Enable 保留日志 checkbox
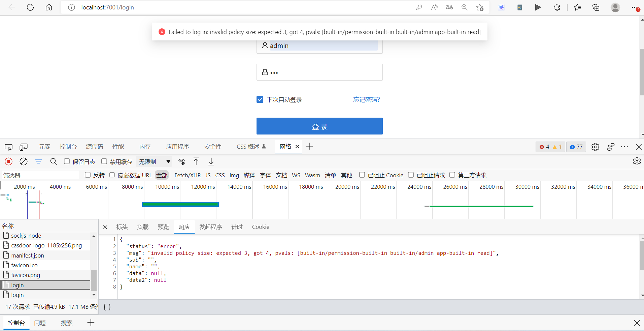 click(67, 161)
